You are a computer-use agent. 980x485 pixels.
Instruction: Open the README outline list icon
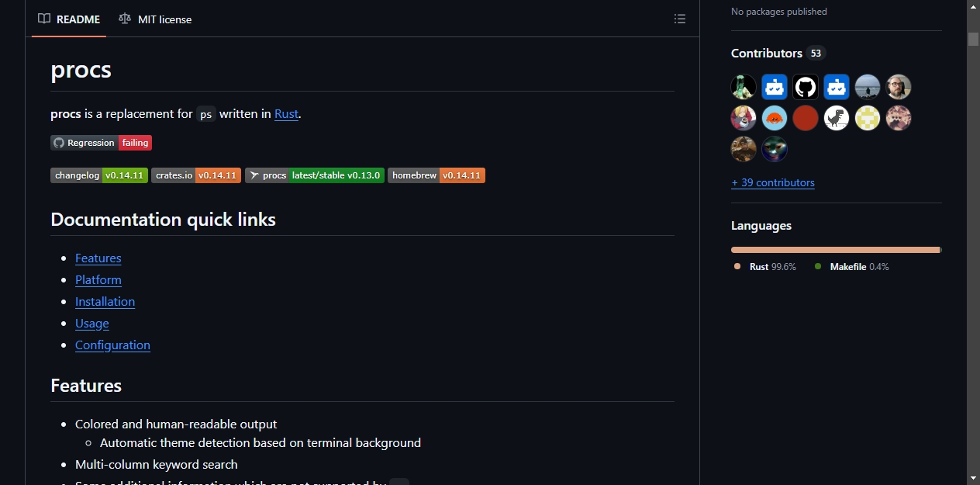point(680,19)
